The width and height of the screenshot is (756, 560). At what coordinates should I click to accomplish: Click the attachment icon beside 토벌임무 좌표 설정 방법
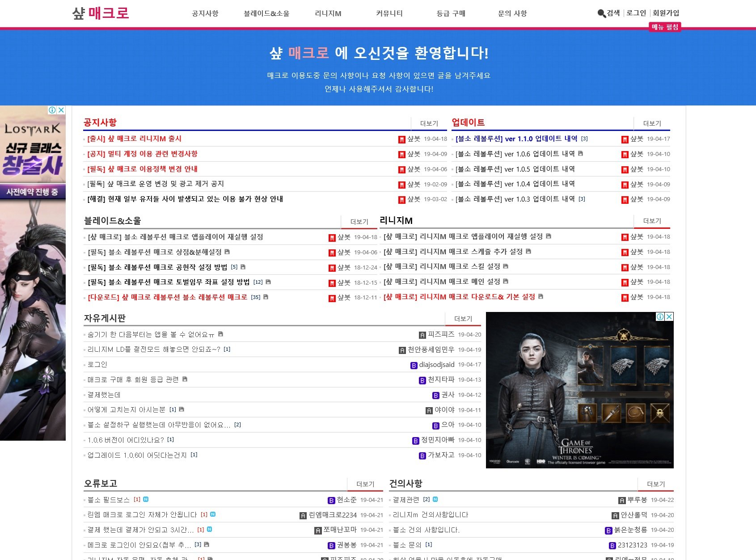(268, 282)
